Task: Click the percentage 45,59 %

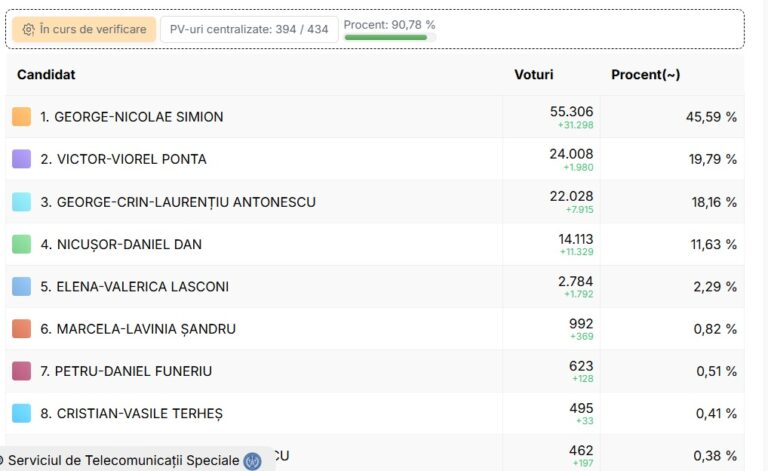Action: [711, 117]
